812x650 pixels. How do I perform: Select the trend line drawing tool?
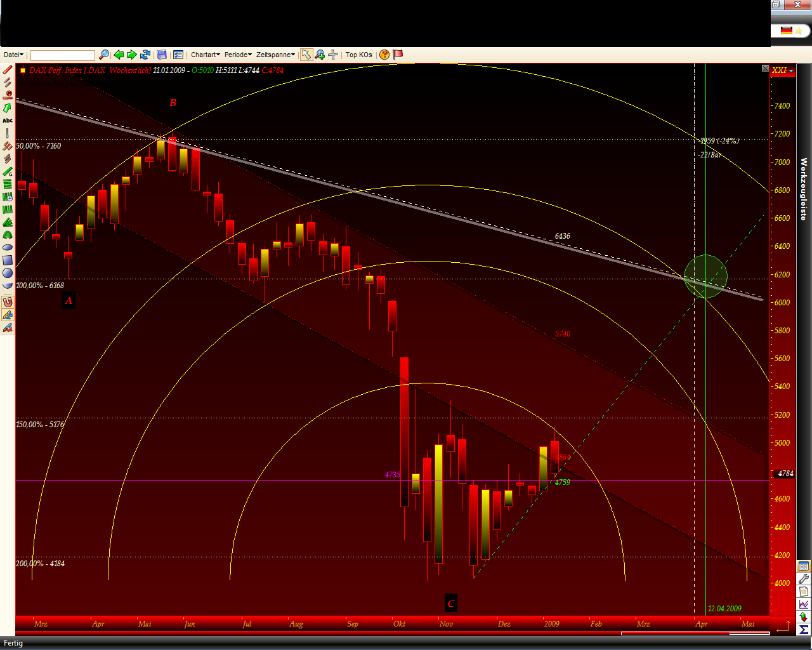coord(8,70)
